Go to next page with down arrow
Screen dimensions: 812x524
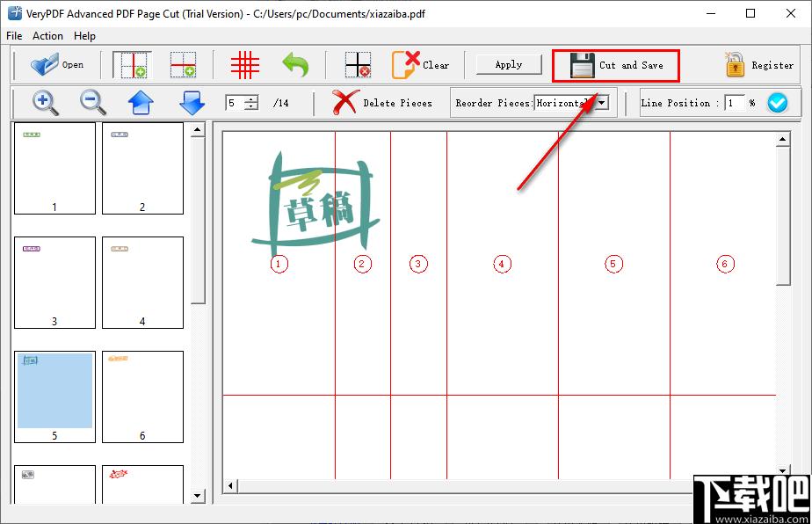point(192,103)
